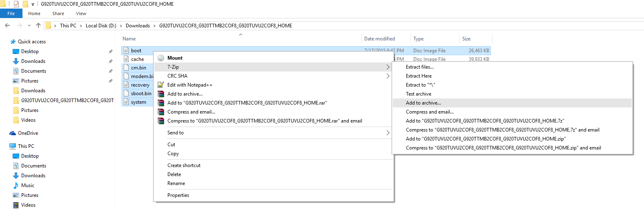Viewport: 644px width, 212px height.
Task: Navigate up one folder level arrow
Action: point(38,25)
